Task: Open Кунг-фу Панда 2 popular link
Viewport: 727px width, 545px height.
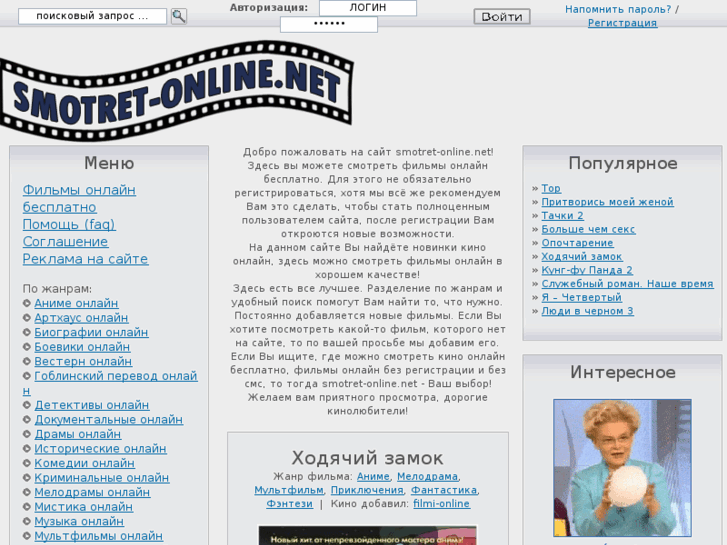Action: (x=587, y=270)
